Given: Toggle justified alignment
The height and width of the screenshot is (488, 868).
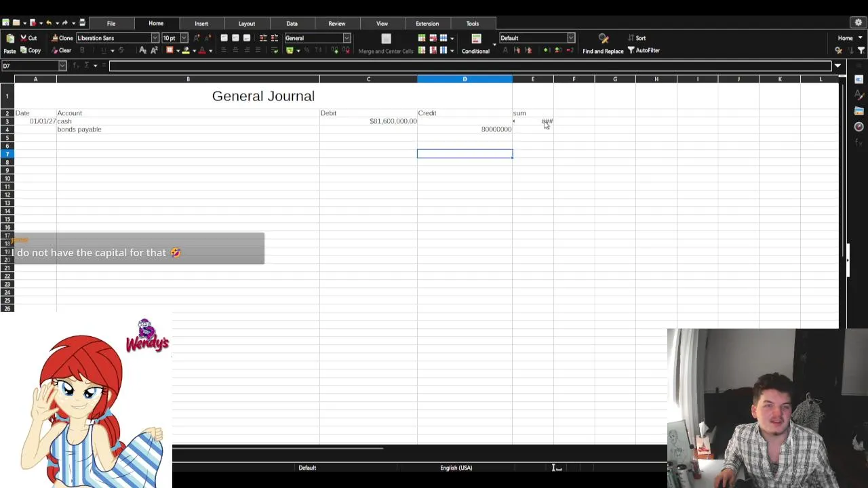Looking at the screenshot, I should [x=258, y=50].
